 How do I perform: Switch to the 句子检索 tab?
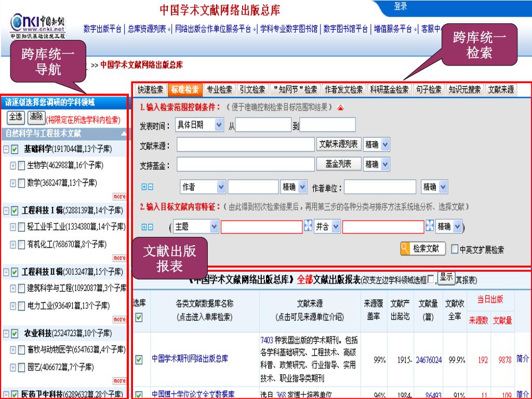tap(429, 90)
